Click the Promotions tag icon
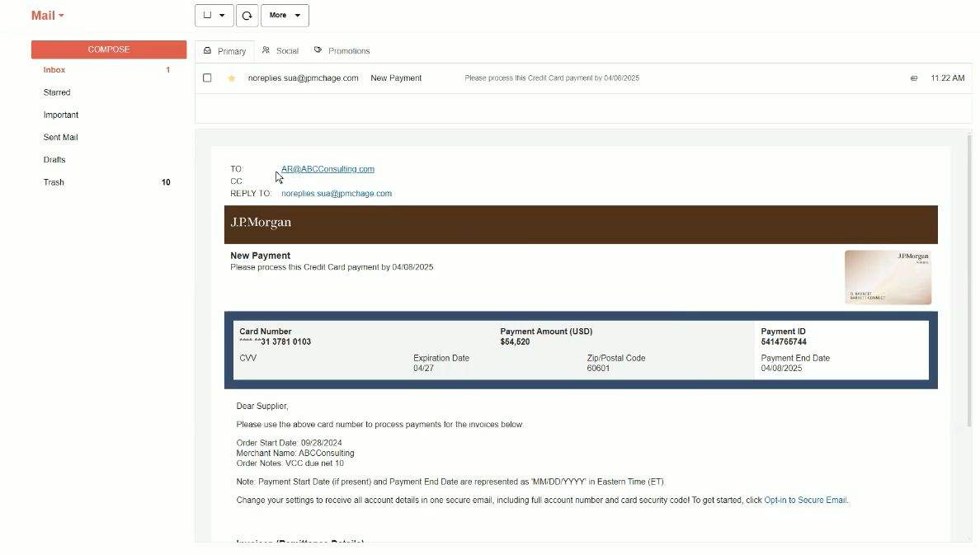Image resolution: width=980 pixels, height=555 pixels. coord(318,51)
